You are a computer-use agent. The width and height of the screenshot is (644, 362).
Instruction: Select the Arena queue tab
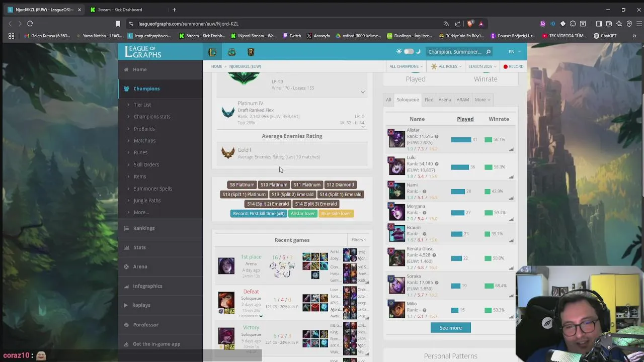[x=445, y=100]
